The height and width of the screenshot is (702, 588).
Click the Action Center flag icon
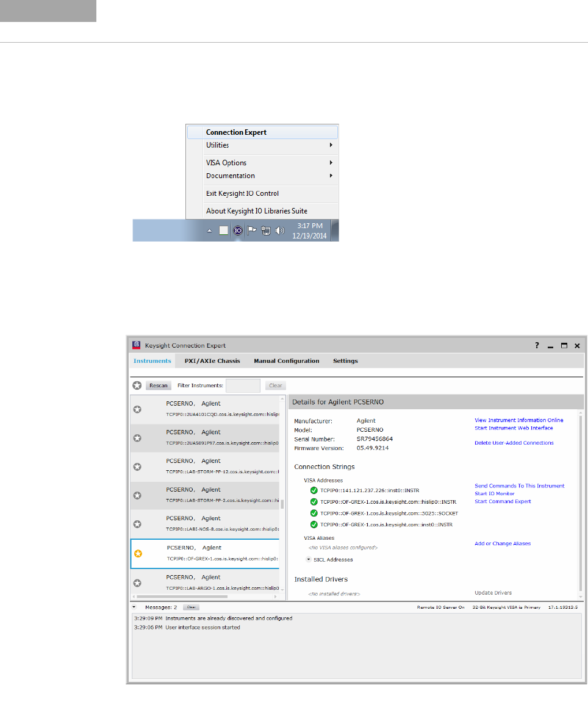pyautogui.click(x=252, y=231)
